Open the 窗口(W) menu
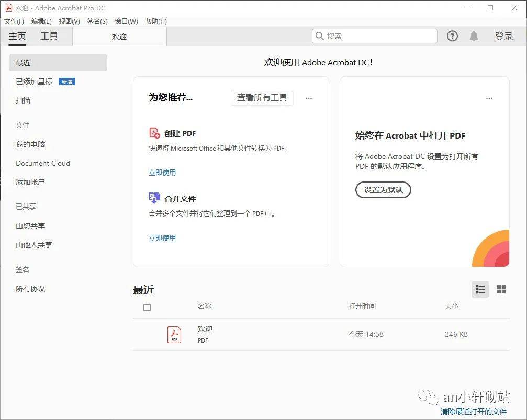527x420 pixels. click(x=126, y=21)
